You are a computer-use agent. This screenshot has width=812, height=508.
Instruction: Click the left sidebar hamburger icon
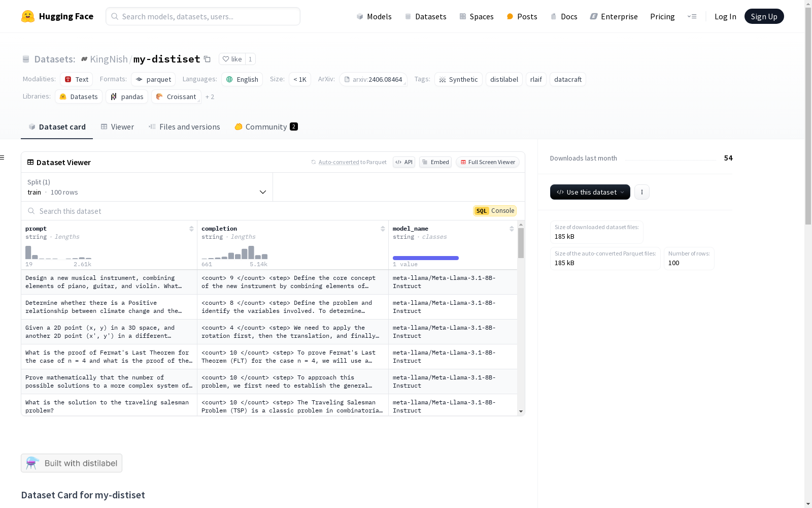click(2, 157)
